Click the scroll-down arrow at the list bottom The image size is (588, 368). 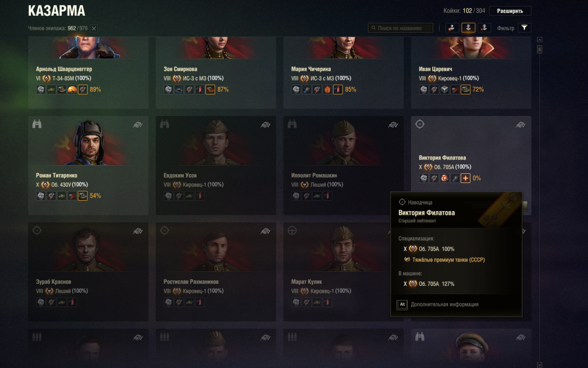tap(539, 365)
